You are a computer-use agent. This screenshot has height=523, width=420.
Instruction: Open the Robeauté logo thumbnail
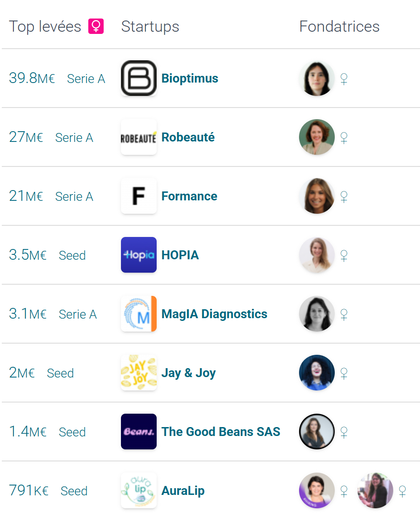(139, 137)
